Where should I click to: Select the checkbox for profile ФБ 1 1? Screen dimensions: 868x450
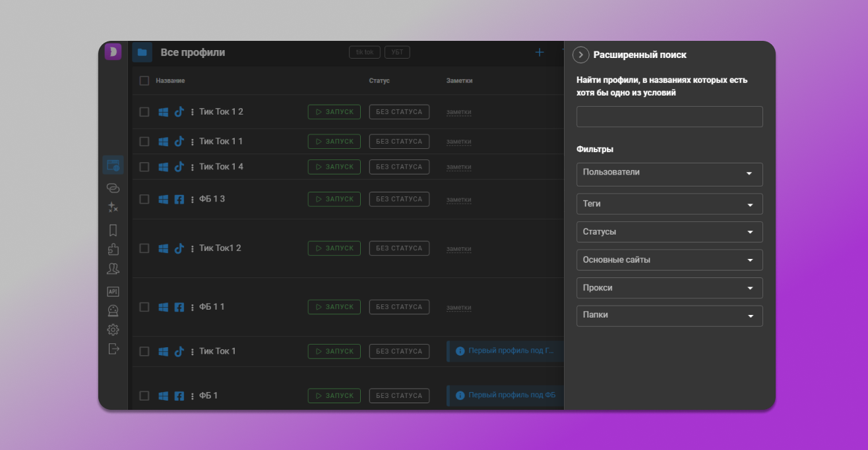[144, 308]
